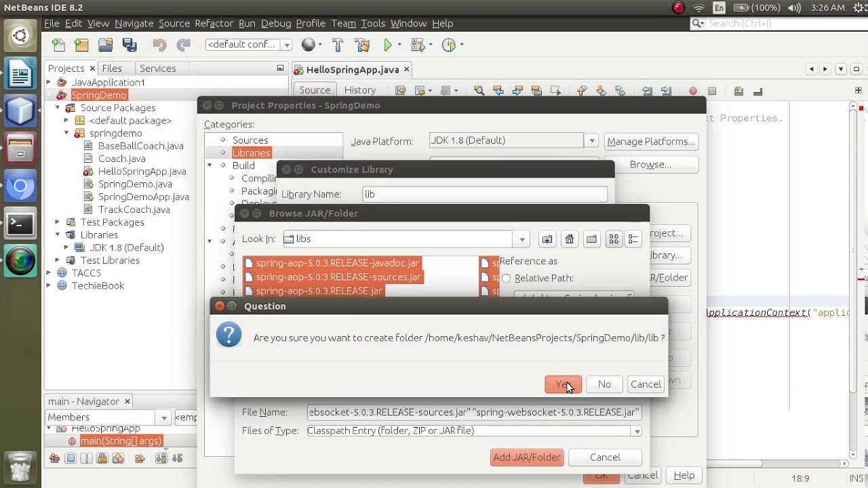Viewport: 868px width, 488px height.
Task: Open the Tools menu
Action: pyautogui.click(x=373, y=23)
